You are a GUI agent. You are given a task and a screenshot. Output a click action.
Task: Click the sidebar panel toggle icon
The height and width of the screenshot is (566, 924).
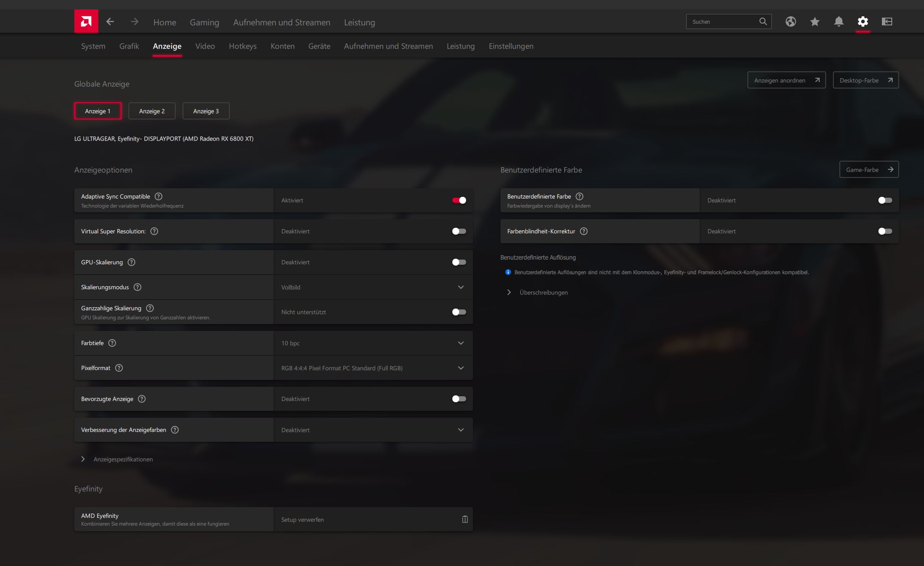tap(887, 21)
